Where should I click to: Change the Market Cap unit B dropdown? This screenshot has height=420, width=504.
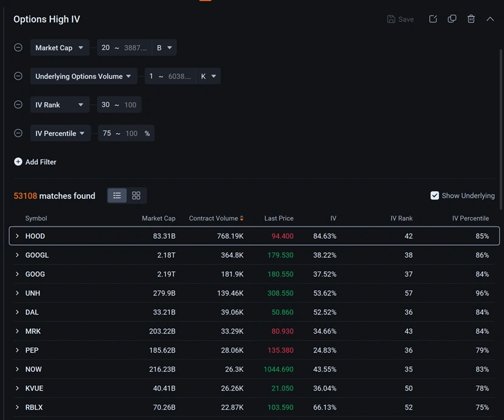pos(164,47)
